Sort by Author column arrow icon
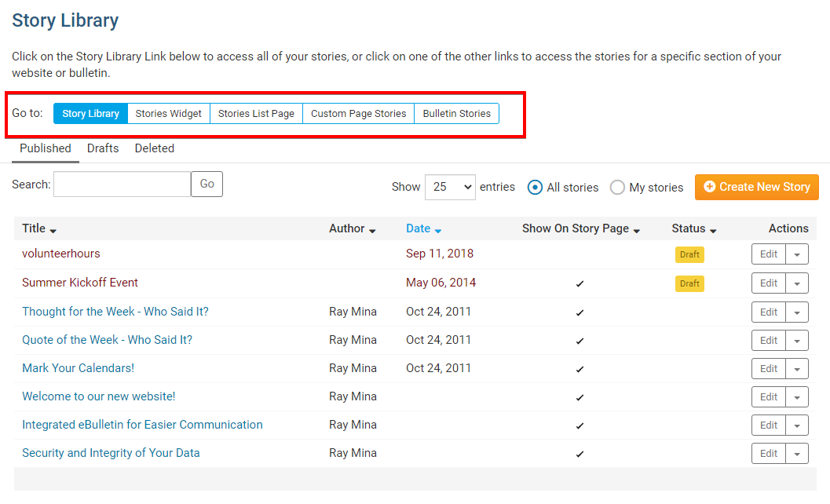Screen dimensions: 830x504 coord(372,230)
